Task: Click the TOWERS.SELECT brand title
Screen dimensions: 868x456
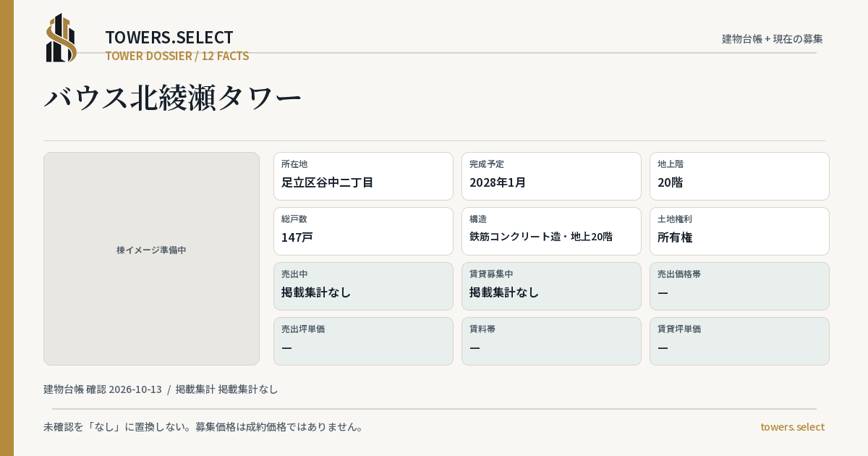Action: tap(169, 38)
